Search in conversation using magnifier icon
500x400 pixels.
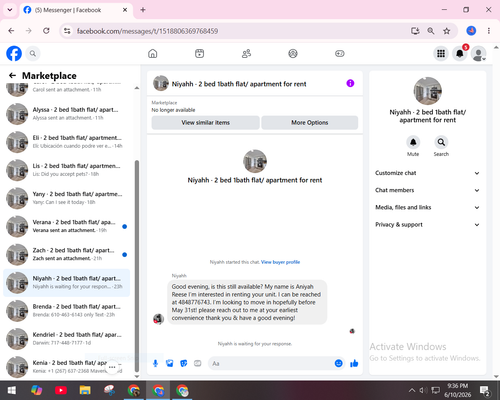point(441,142)
